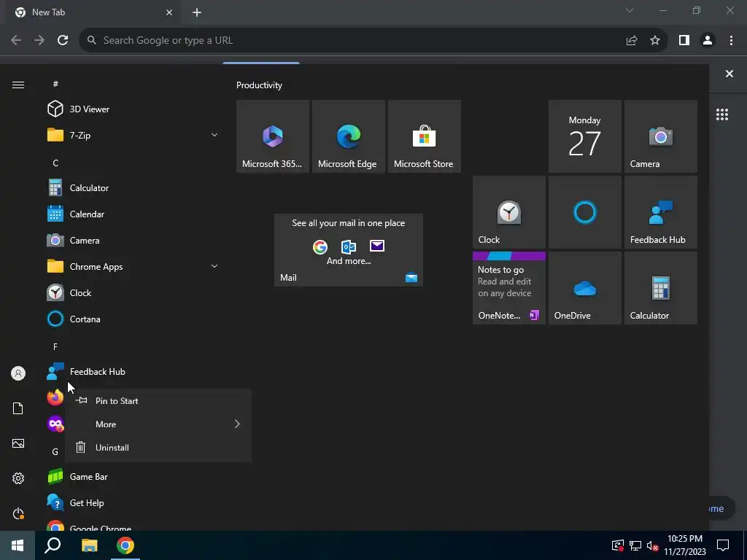
Task: Open Game Bar from the app list
Action: (x=133, y=476)
